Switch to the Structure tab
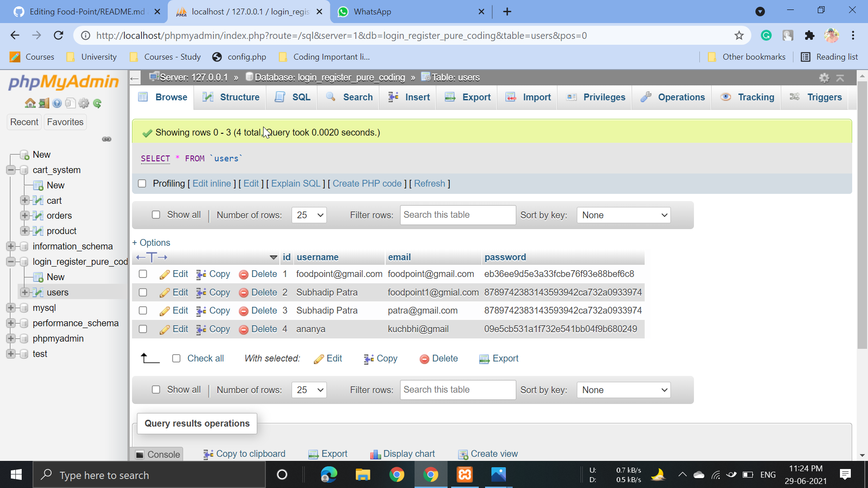The image size is (868, 488). coord(231,97)
